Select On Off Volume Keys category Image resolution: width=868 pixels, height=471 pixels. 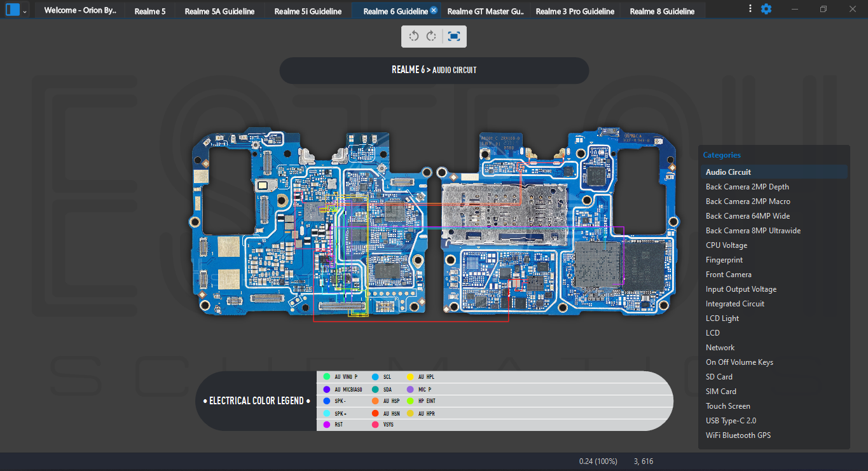(x=774, y=362)
